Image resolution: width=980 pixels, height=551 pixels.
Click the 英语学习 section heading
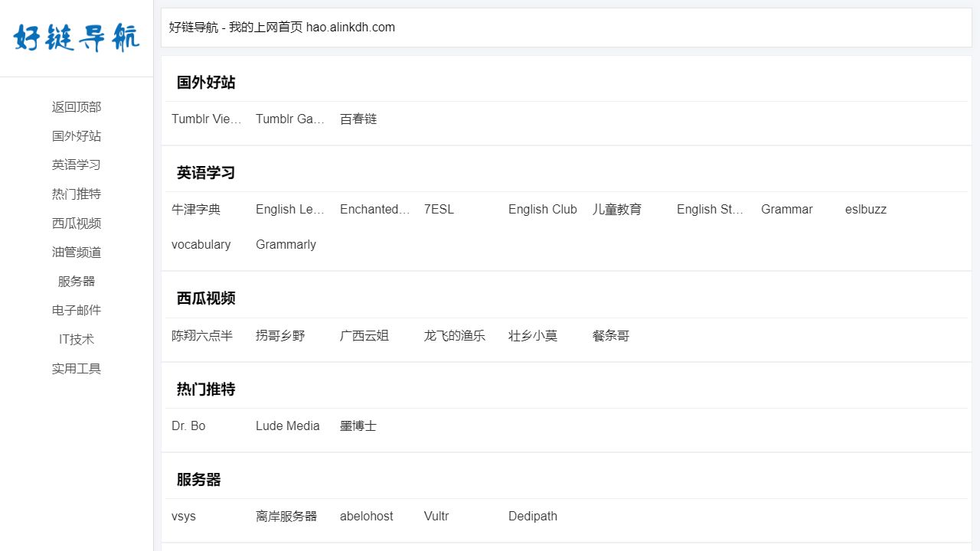click(206, 173)
